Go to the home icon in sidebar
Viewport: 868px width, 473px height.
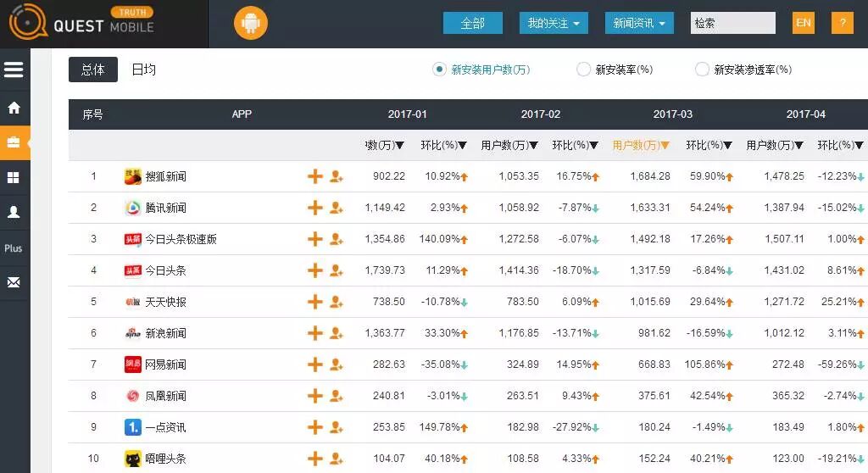pos(14,108)
